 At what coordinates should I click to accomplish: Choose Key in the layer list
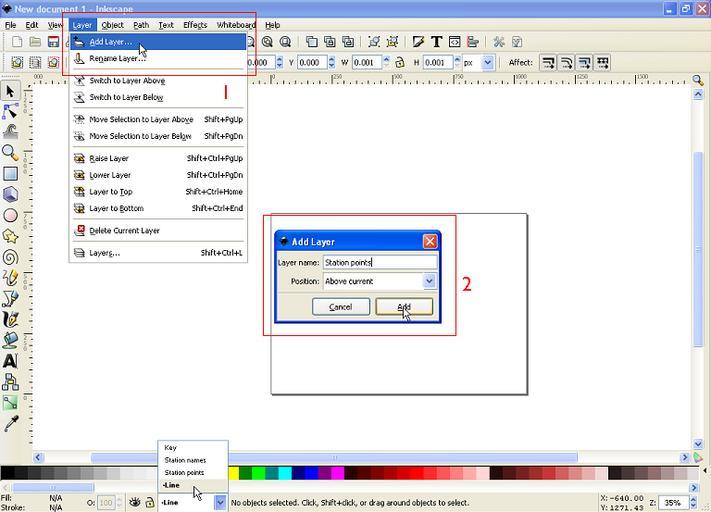click(193, 447)
